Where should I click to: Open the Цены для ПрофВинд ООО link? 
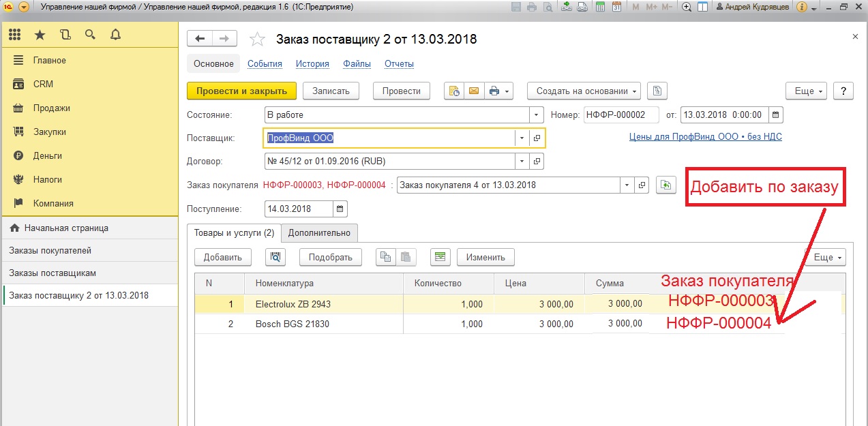(705, 136)
